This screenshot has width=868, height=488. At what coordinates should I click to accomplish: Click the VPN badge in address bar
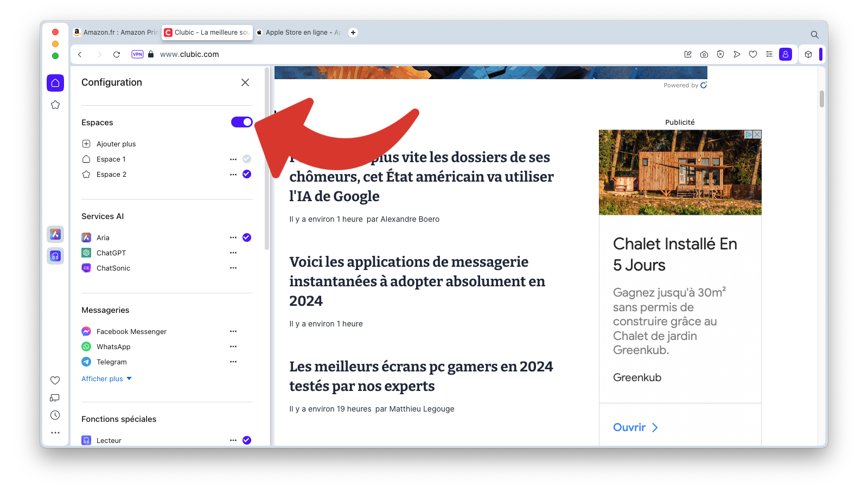point(138,54)
